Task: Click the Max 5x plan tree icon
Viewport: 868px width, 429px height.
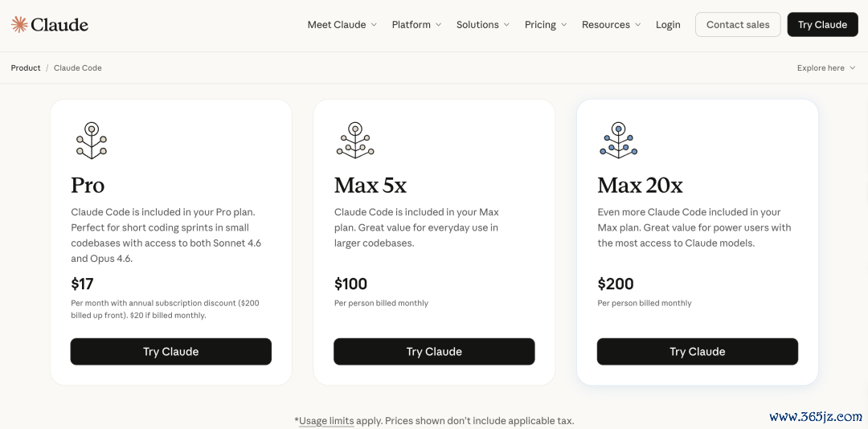Action: point(355,141)
